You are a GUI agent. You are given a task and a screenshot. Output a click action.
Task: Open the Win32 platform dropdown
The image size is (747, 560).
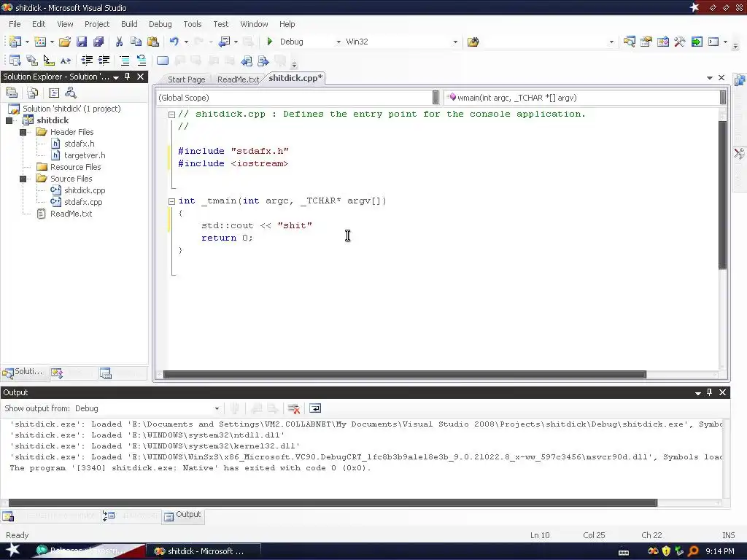455,42
